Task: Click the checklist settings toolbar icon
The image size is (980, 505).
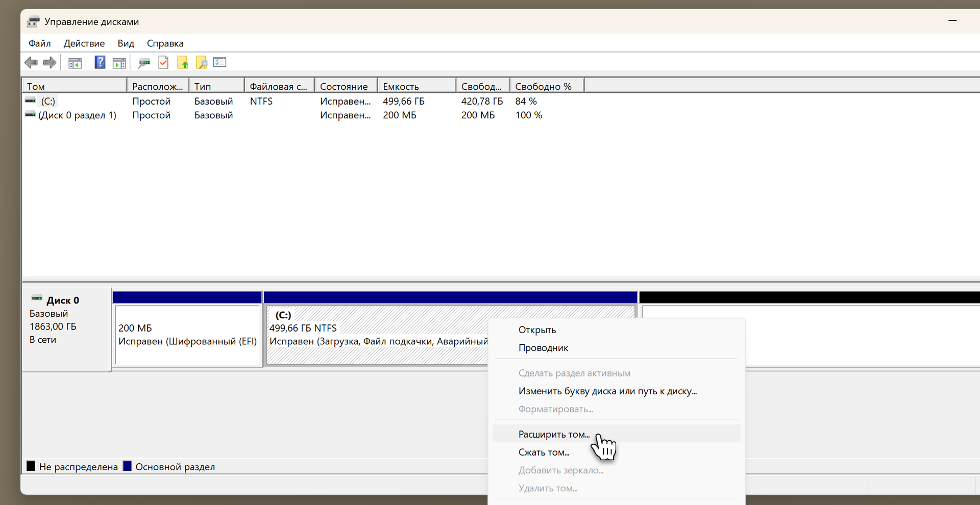Action: 220,62
